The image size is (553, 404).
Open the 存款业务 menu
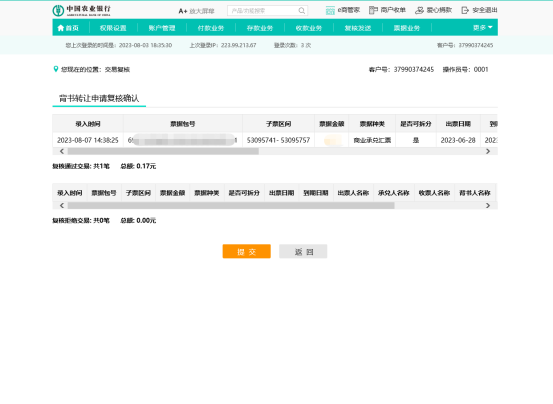(260, 28)
